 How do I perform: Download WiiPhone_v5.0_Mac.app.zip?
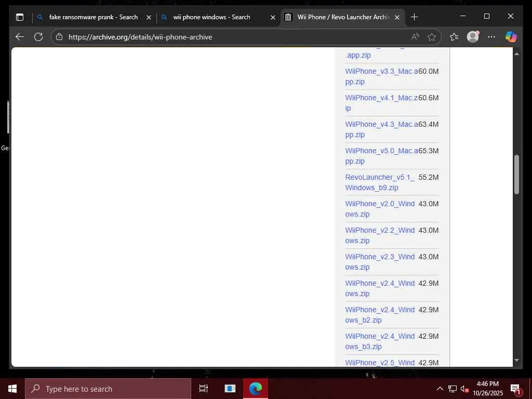[381, 156]
